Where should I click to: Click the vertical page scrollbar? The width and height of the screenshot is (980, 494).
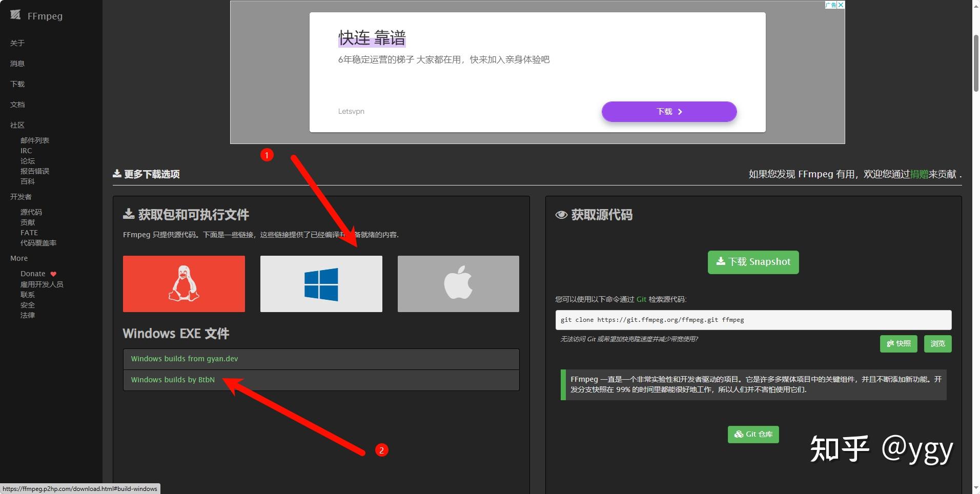point(976,46)
